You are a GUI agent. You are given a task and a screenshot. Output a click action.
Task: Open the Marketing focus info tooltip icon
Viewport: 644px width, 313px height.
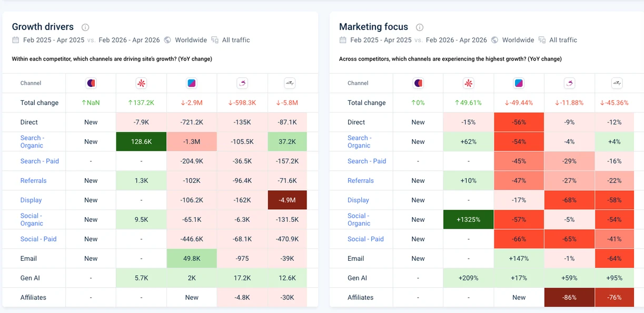pyautogui.click(x=420, y=27)
